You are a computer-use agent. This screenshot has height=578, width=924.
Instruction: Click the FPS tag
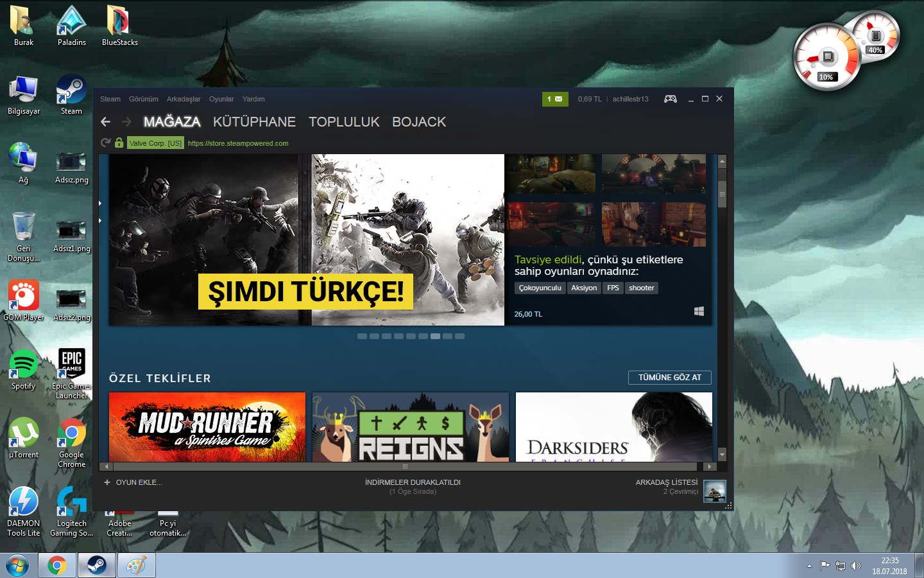(613, 288)
